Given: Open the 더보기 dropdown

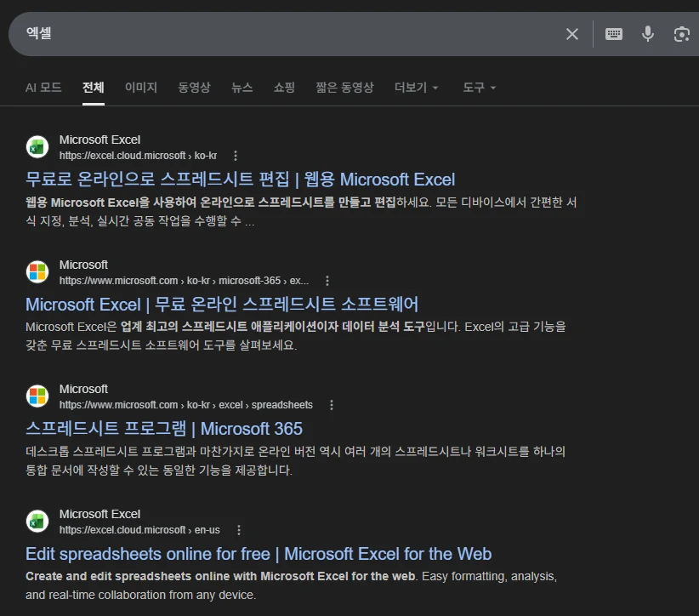Looking at the screenshot, I should click(416, 87).
